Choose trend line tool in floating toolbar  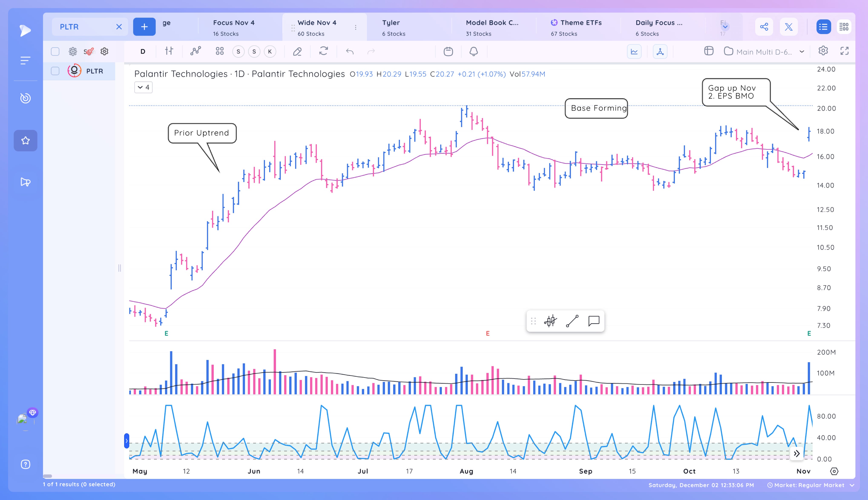pos(572,321)
